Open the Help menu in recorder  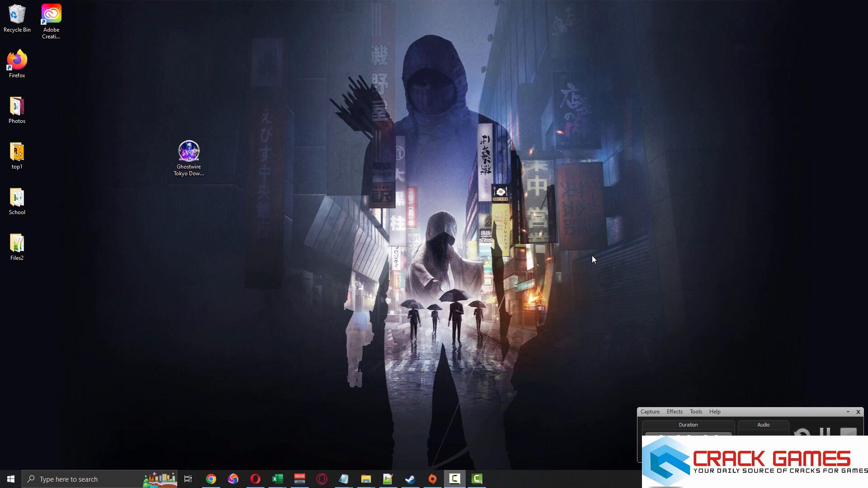tap(714, 412)
